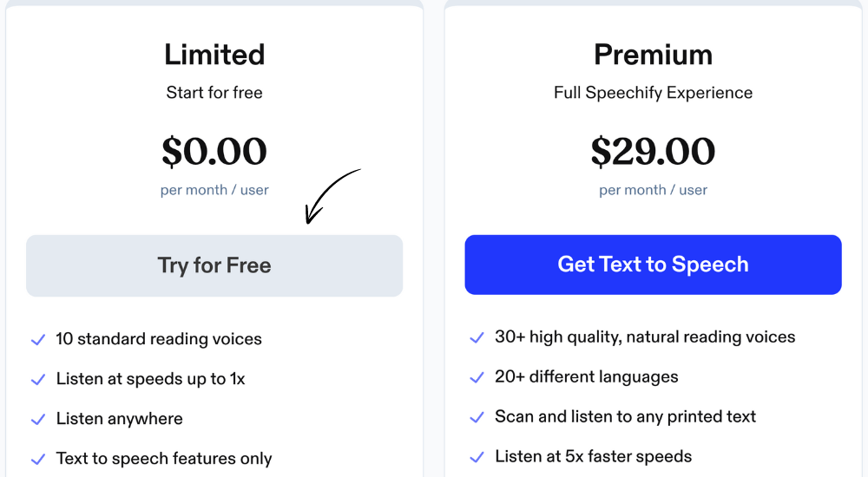Select the Limited plan heading

(214, 55)
